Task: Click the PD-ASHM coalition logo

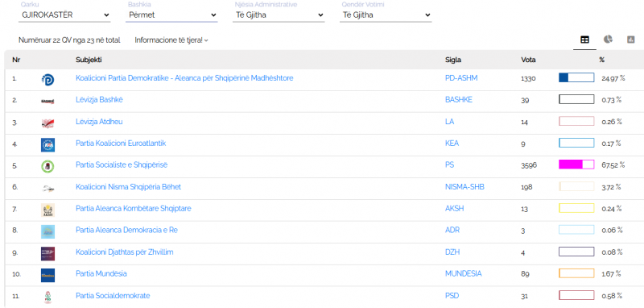Action: pos(47,80)
